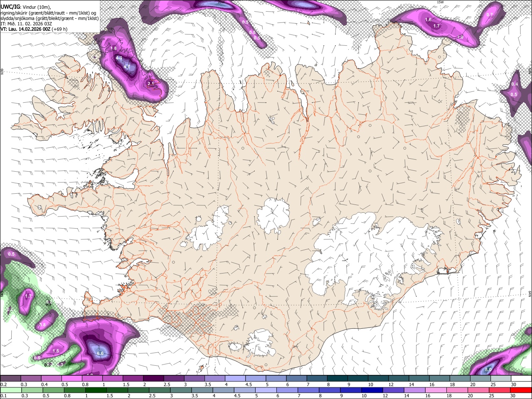
Task: Click the 0.7 precipitation value on the map
Action: (x=490, y=15)
